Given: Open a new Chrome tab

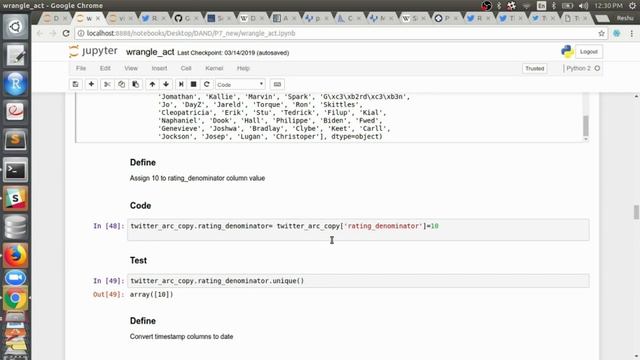Looking at the screenshot, I should tap(602, 18).
